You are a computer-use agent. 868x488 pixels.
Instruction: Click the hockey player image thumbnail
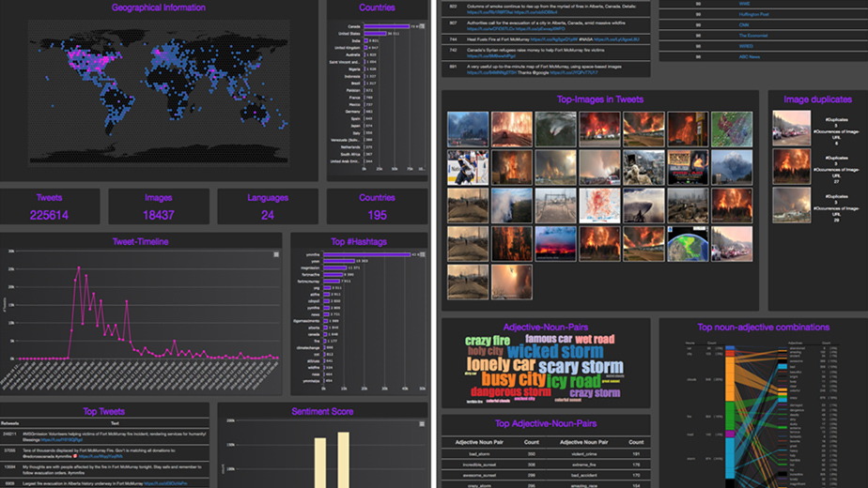tap(467, 168)
